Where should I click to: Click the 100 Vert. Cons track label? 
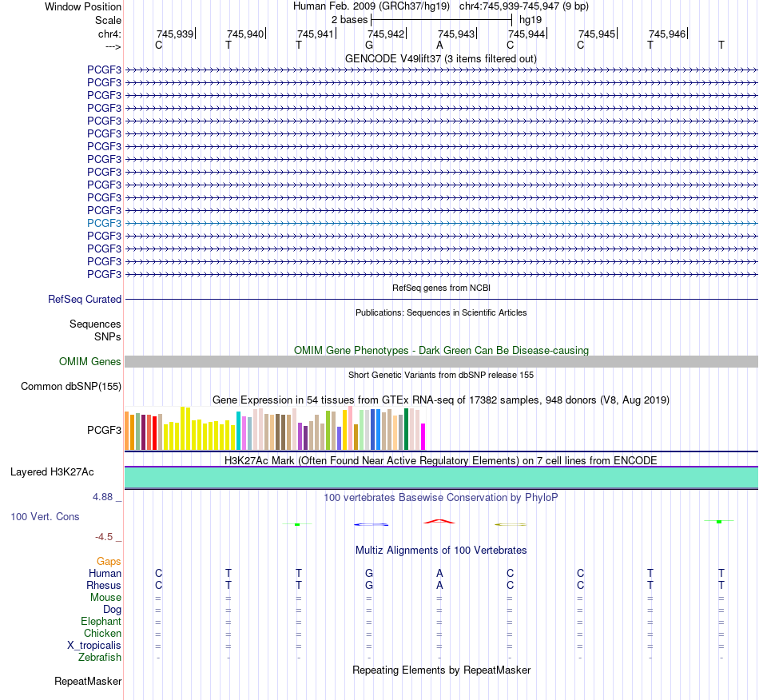coord(45,516)
